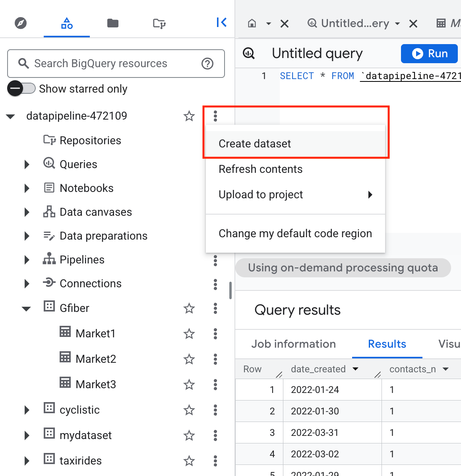The width and height of the screenshot is (461, 476).
Task: Choose Refresh contents menu item
Action: pyautogui.click(x=295, y=169)
